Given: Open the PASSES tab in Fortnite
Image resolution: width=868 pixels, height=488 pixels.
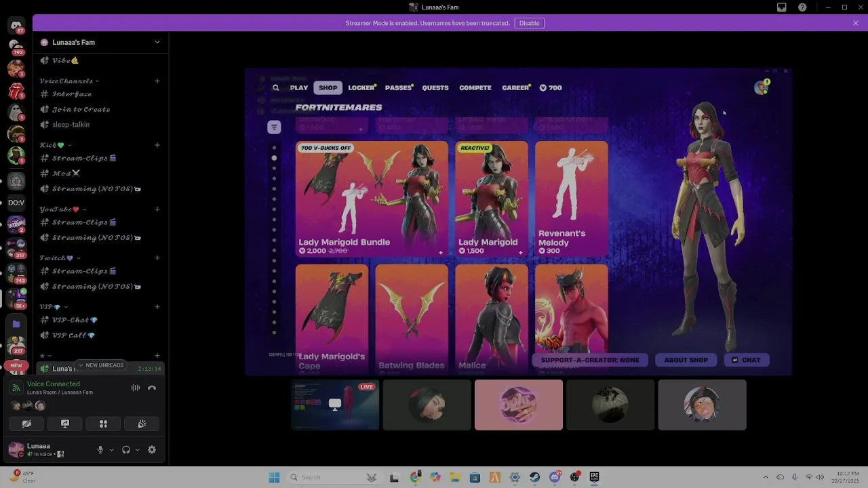Looking at the screenshot, I should [398, 87].
